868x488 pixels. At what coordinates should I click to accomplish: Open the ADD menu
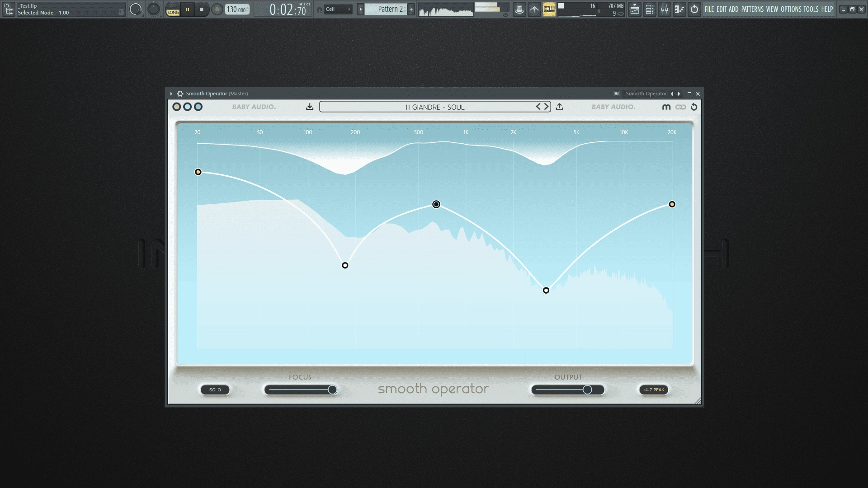733,9
